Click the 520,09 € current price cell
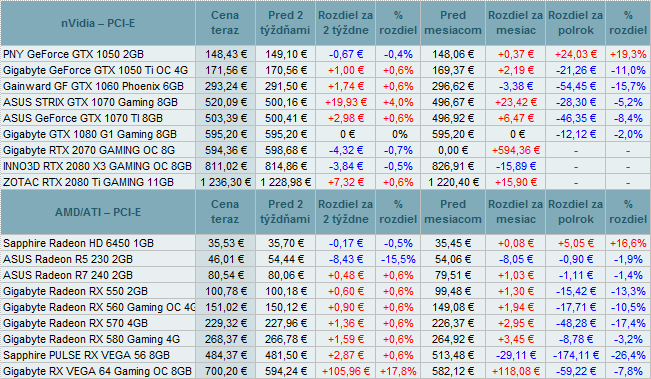This screenshot has height=379, width=651. (225, 102)
